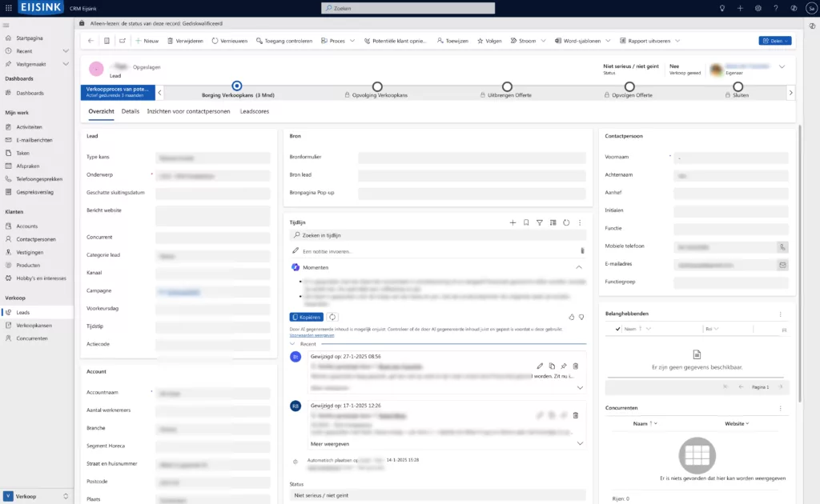Open the Copilot side pane icon

click(x=812, y=26)
